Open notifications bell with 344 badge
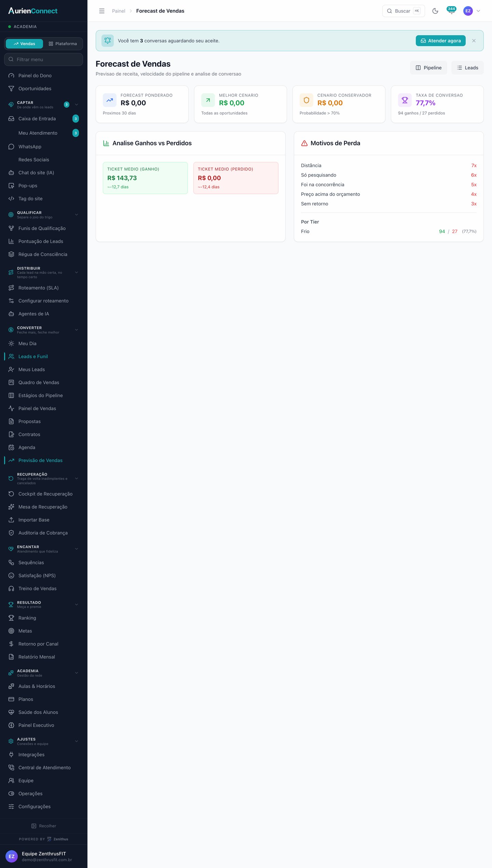Image resolution: width=492 pixels, height=868 pixels. pyautogui.click(x=451, y=11)
